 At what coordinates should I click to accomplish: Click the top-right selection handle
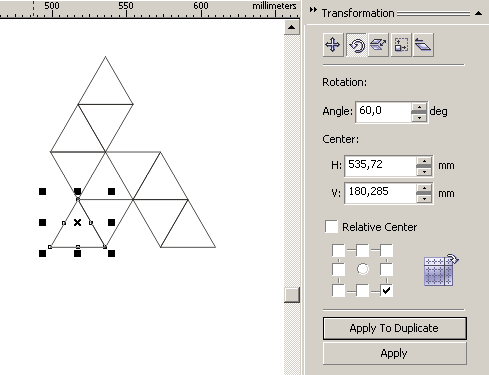pyautogui.click(x=112, y=191)
